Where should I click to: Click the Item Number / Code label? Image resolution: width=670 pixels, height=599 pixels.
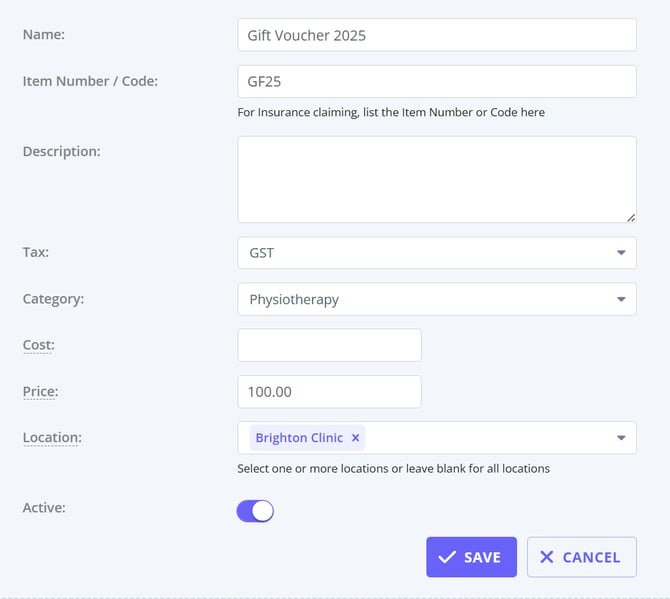(90, 81)
